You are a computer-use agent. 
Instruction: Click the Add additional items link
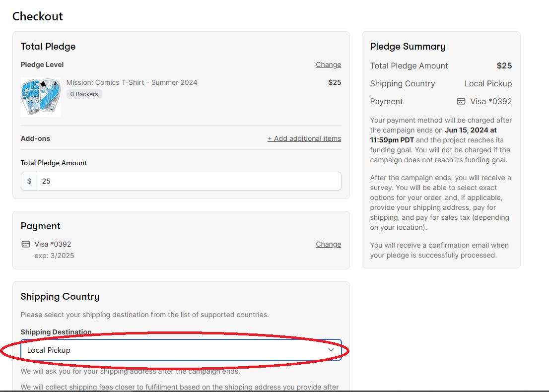[x=304, y=138]
